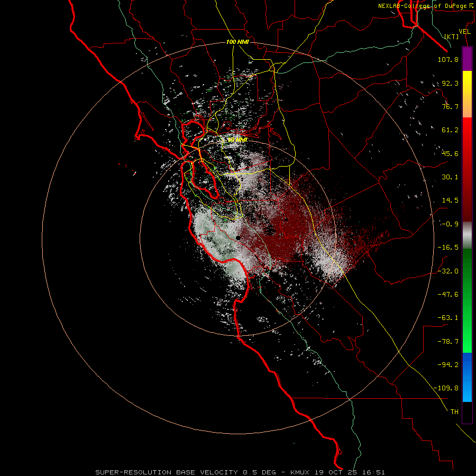476x476 pixels.
Task: Click the Super-Resolution Base Velocity caption
Action: coord(240,472)
